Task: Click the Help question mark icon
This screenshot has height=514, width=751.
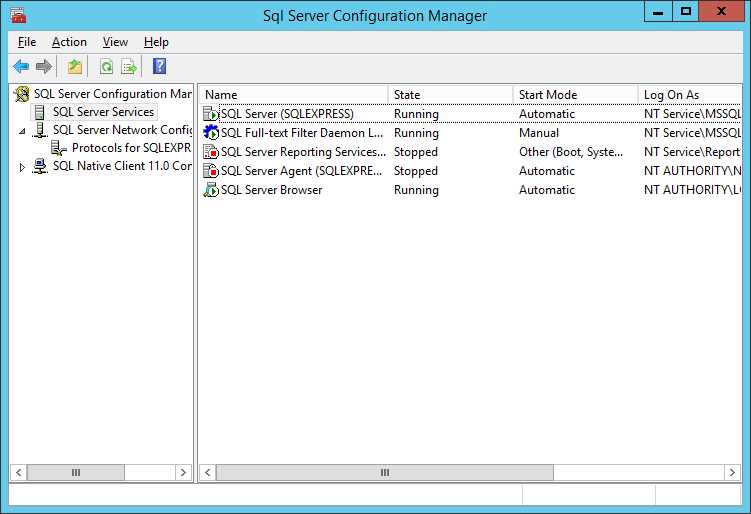Action: 159,66
